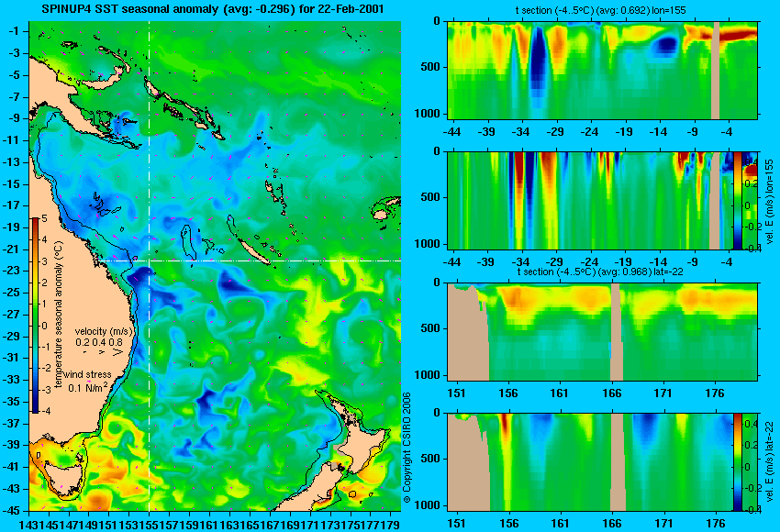Click the 'wind stress' legend label
Viewport: 780px width, 532px height.
pyautogui.click(x=87, y=374)
